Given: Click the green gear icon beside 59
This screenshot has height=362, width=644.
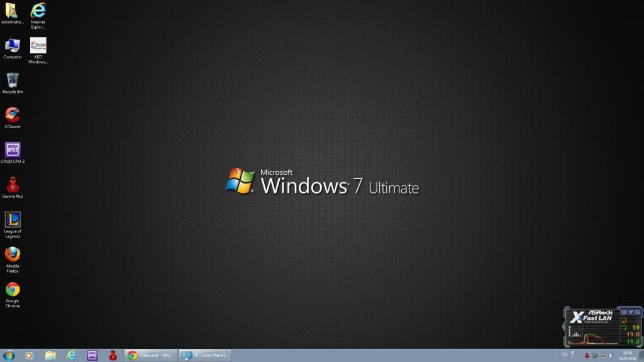Looking at the screenshot, I should pos(625,327).
